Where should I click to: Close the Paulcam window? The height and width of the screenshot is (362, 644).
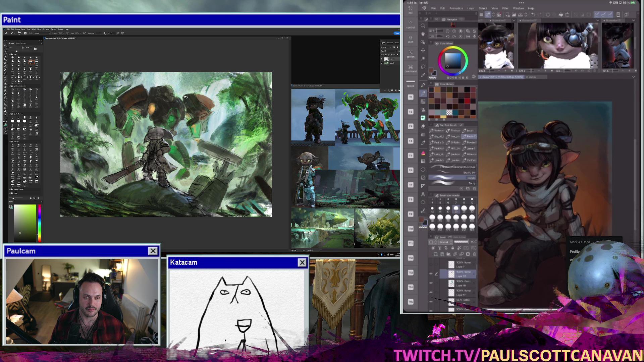pyautogui.click(x=153, y=251)
